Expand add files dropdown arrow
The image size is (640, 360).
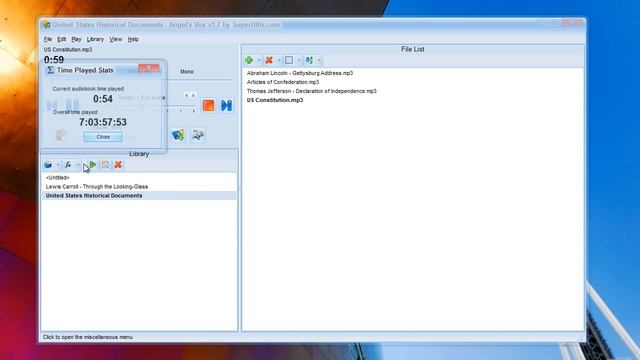259,60
